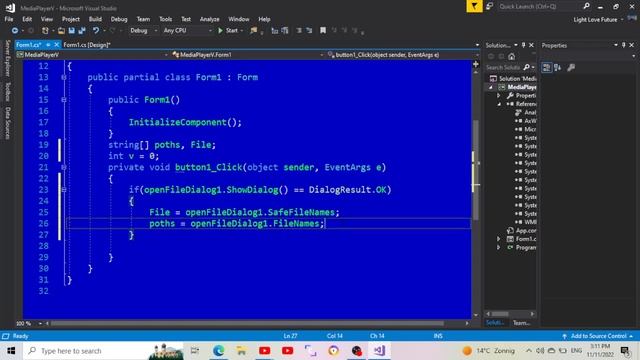Click the Windows taskbar search box
This screenshot has width=640, height=360.
pos(103,351)
